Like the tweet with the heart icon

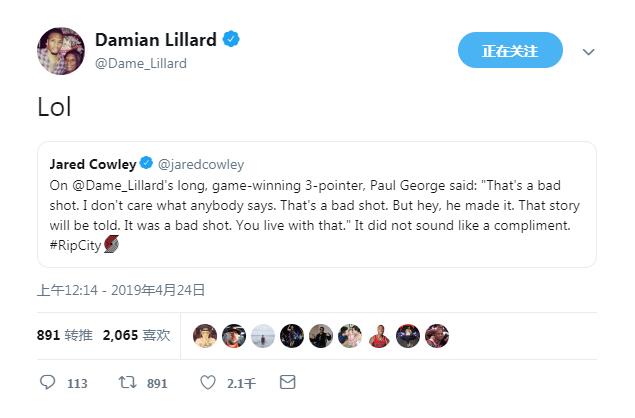208,382
